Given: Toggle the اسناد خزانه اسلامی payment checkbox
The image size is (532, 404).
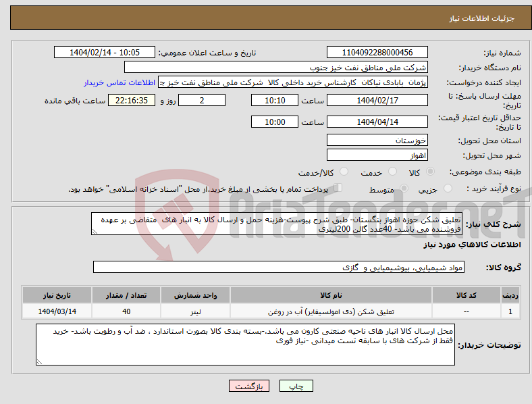Looking at the screenshot, I should click(x=338, y=187).
